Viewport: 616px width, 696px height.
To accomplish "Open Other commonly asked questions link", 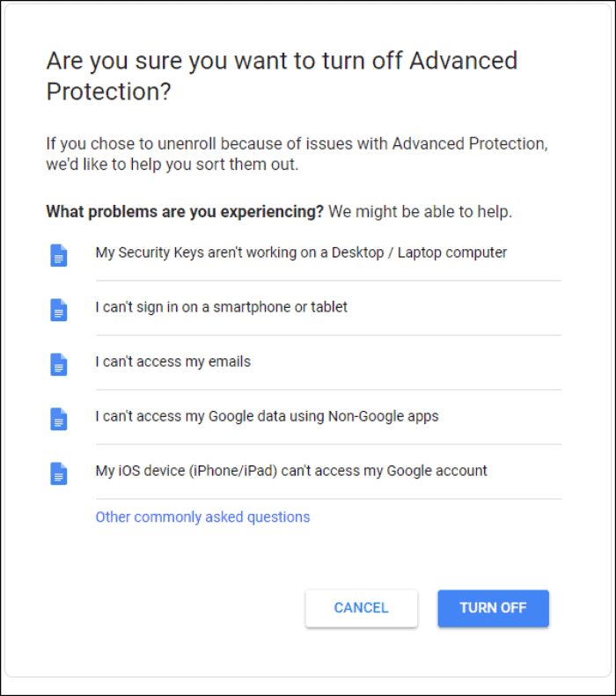I will 202,517.
